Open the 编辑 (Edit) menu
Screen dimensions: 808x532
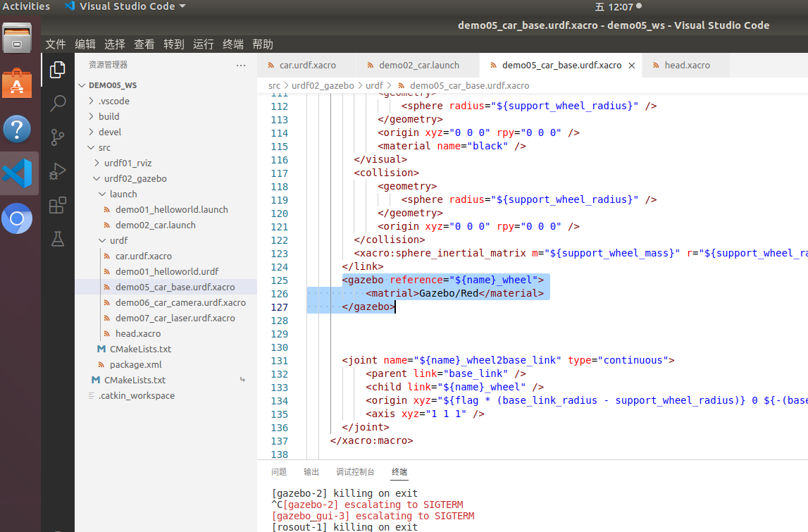[85, 44]
